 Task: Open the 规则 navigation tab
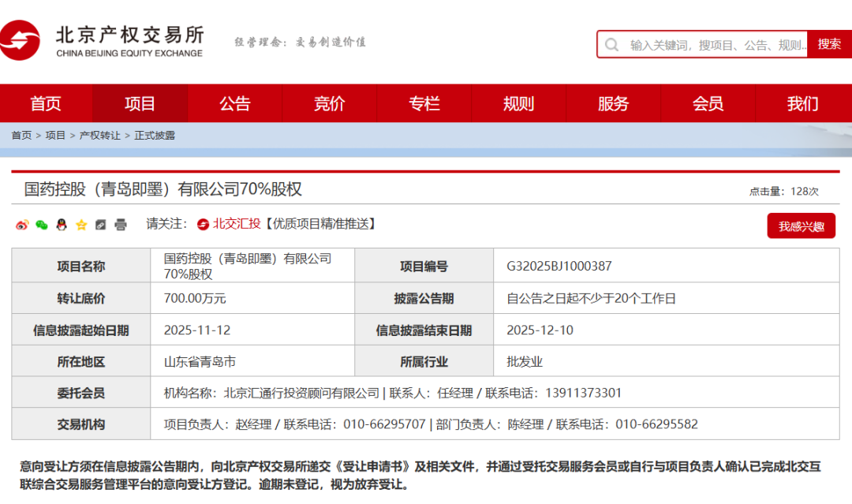click(518, 103)
